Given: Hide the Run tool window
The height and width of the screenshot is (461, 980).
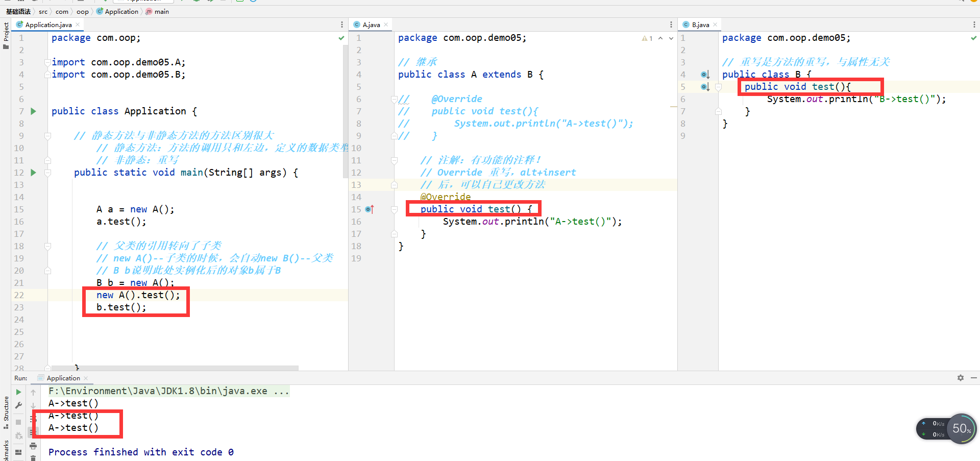Looking at the screenshot, I should coord(974,378).
